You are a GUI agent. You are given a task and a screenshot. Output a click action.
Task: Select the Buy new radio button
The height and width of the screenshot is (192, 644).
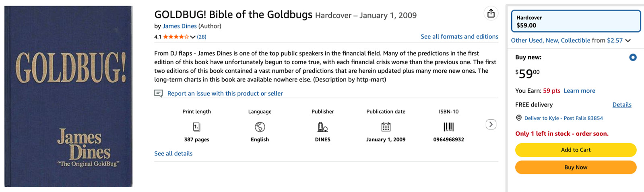tap(633, 57)
